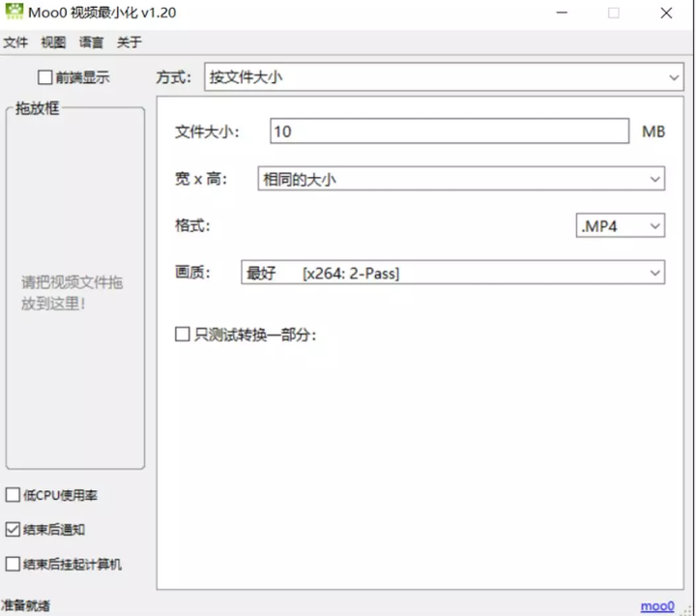Click the 文件大小 input field

pyautogui.click(x=449, y=132)
